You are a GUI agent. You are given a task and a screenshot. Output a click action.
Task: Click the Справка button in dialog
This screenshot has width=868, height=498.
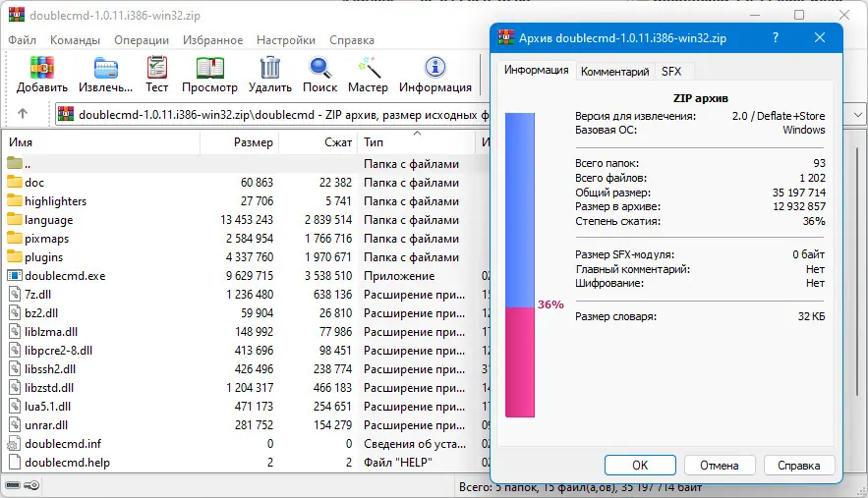(x=799, y=466)
